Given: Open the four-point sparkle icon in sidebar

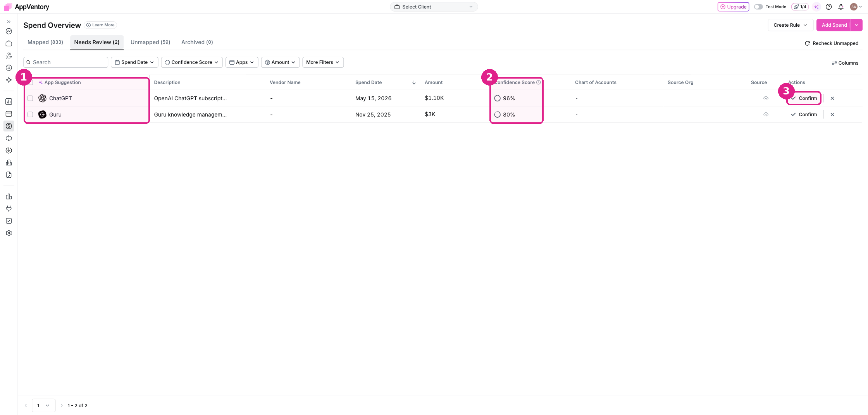Looking at the screenshot, I should tap(9, 80).
